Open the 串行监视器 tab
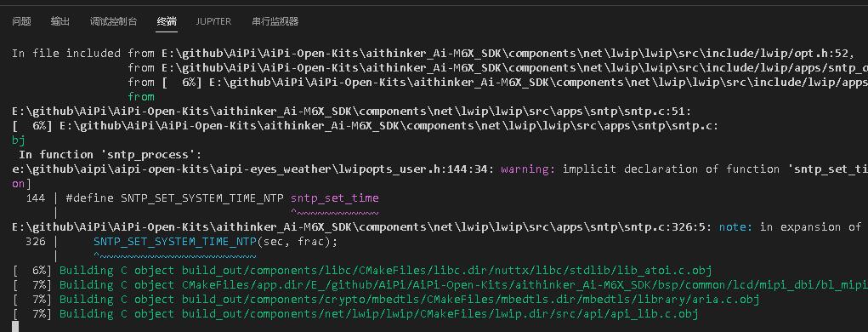The width and height of the screenshot is (868, 332). click(275, 21)
